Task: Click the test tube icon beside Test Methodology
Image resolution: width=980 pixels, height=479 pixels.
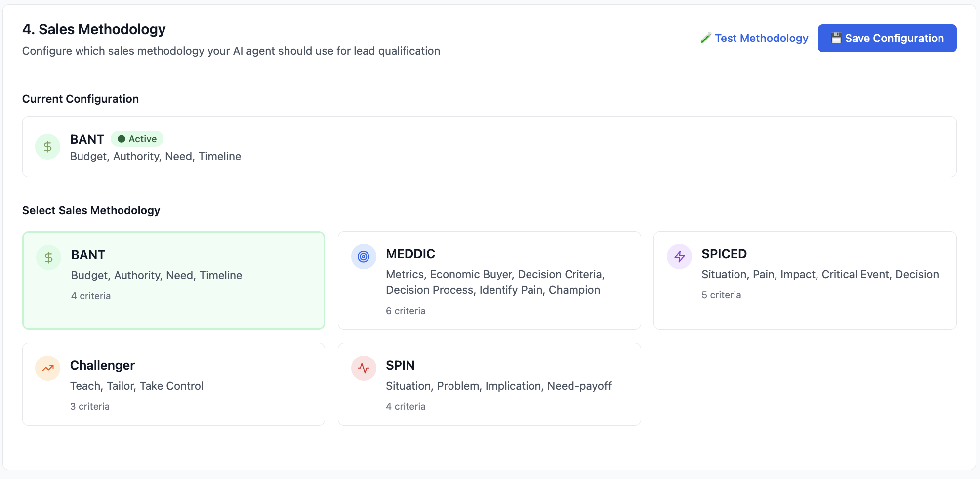Action: 706,39
